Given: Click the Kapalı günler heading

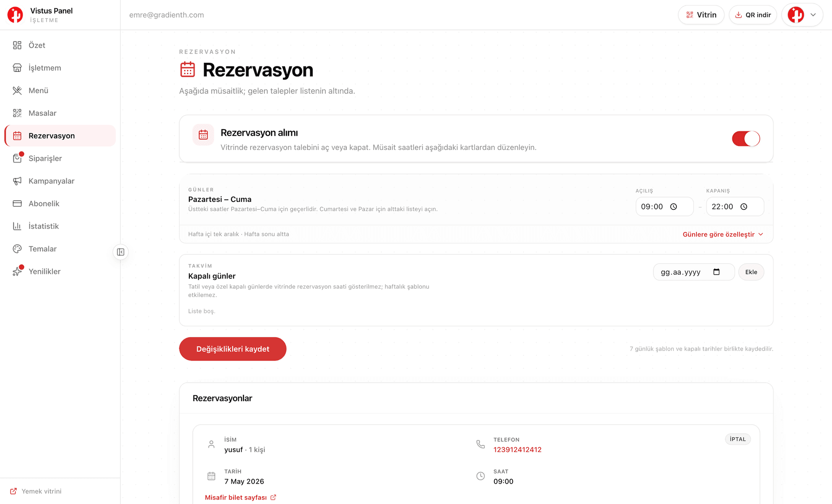Looking at the screenshot, I should click(x=212, y=276).
